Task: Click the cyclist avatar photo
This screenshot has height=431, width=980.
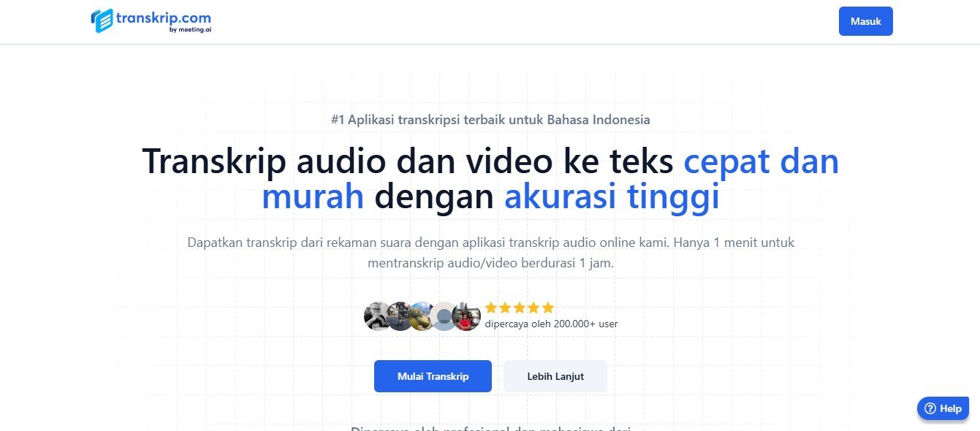Action: [x=400, y=316]
